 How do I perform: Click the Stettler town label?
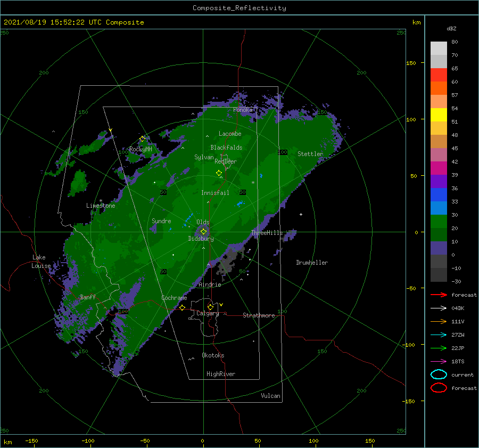(310, 154)
